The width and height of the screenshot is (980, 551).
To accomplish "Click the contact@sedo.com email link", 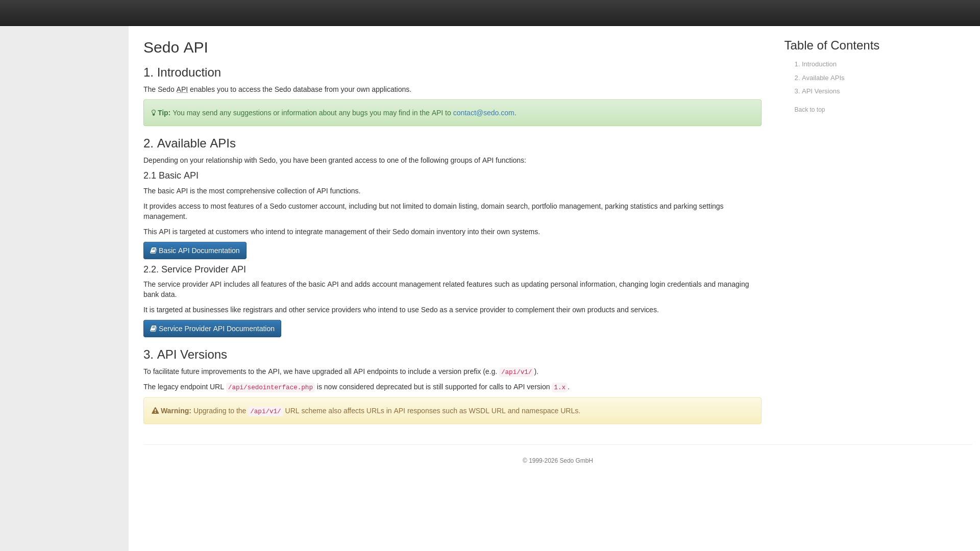I will (483, 113).
